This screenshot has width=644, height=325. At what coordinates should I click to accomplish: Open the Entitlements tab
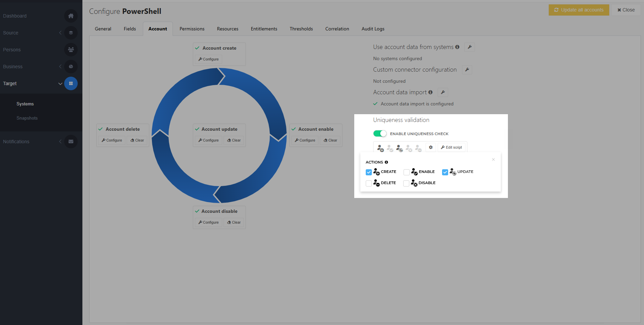pyautogui.click(x=264, y=29)
